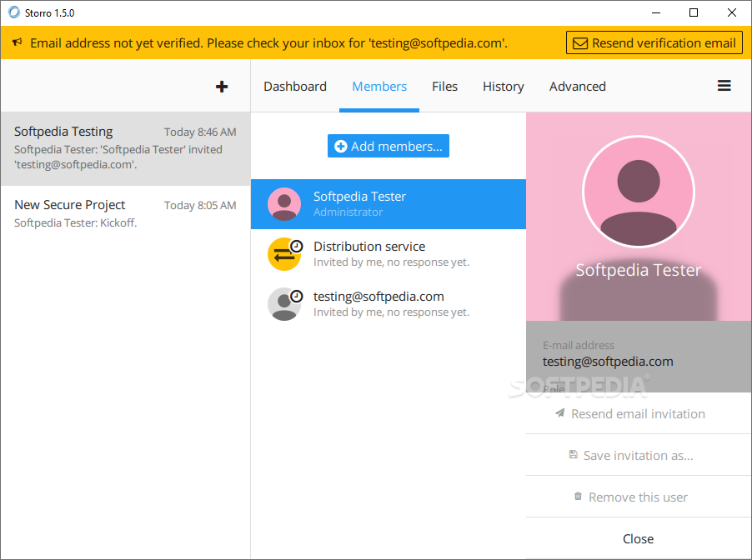752x560 pixels.
Task: Click the pending clock badge on the testing@softpedia.com avatar
Action: [x=297, y=297]
